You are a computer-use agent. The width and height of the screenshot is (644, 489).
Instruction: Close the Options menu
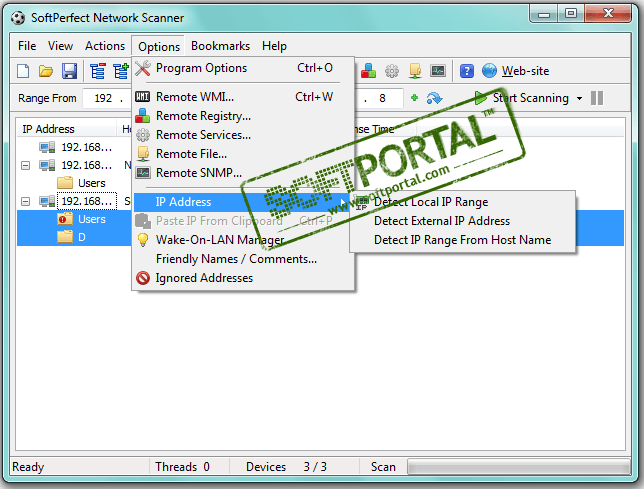(x=159, y=46)
